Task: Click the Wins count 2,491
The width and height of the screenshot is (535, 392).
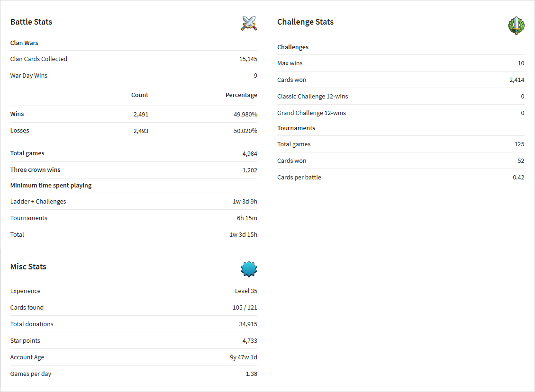Action: 141,114
